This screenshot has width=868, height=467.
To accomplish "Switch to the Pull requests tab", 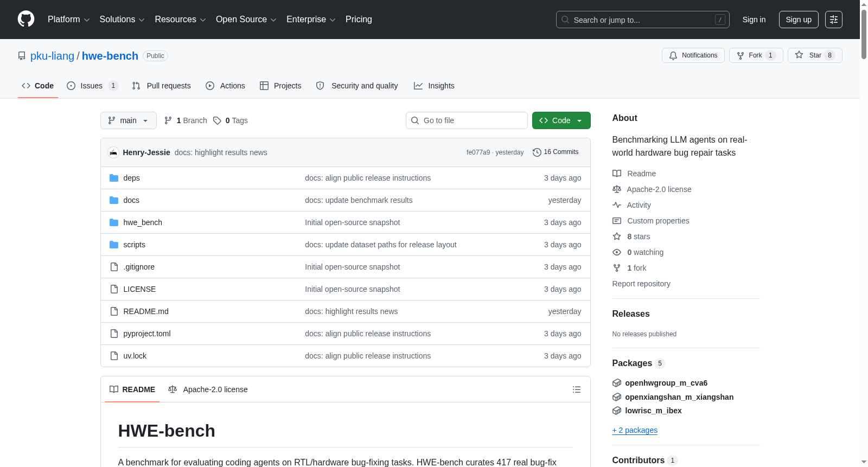I will point(162,86).
